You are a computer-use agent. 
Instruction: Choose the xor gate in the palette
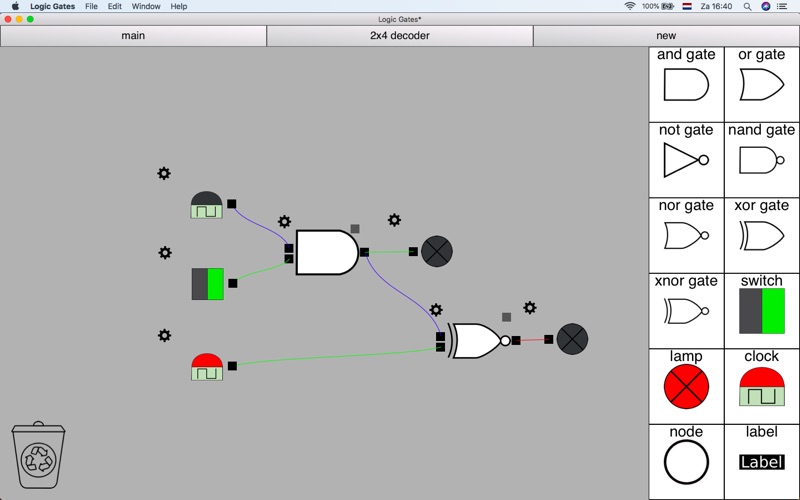tap(762, 235)
